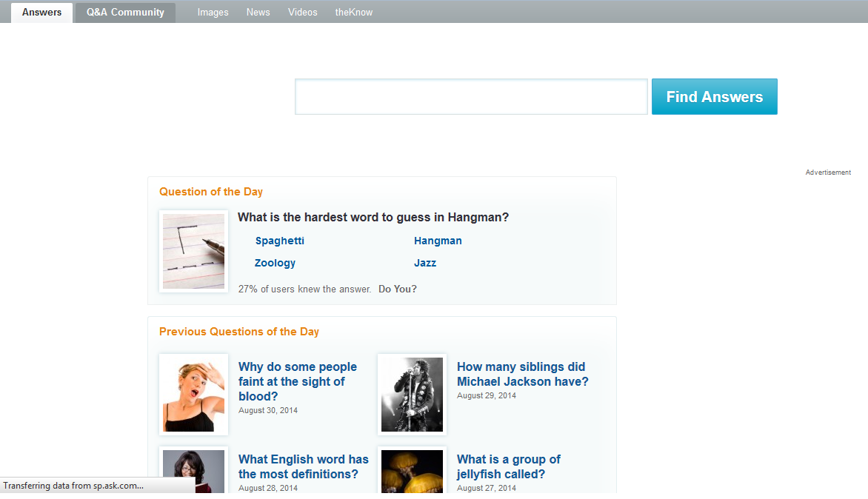The width and height of the screenshot is (868, 499).
Task: Click the jellyfish photo thumbnail
Action: tap(412, 470)
